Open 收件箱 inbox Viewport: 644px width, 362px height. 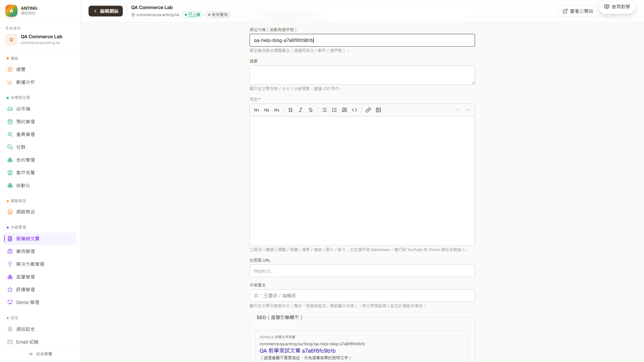[40, 109]
